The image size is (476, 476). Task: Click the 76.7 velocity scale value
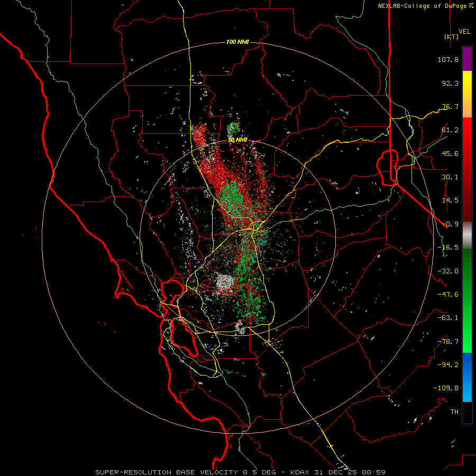pyautogui.click(x=450, y=106)
